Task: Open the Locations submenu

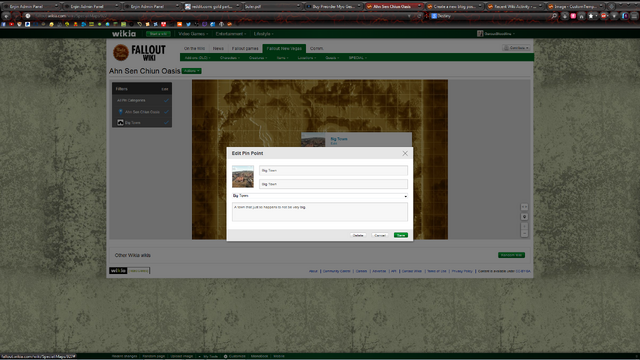Action: tap(307, 58)
